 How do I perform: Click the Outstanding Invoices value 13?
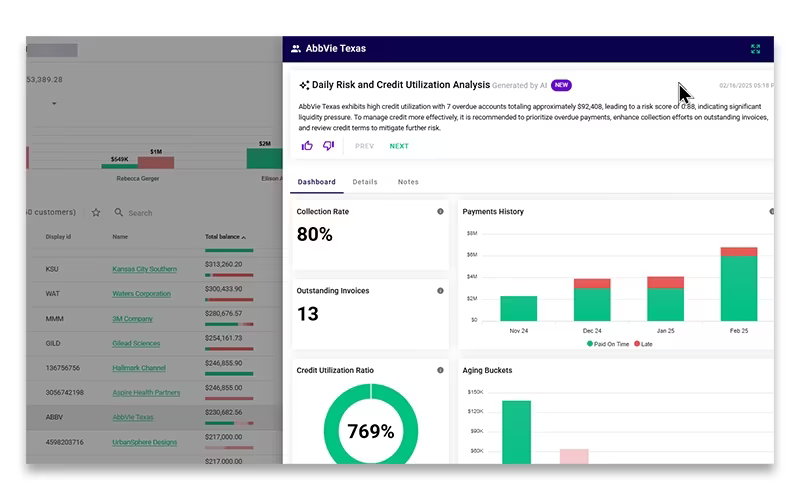[308, 314]
